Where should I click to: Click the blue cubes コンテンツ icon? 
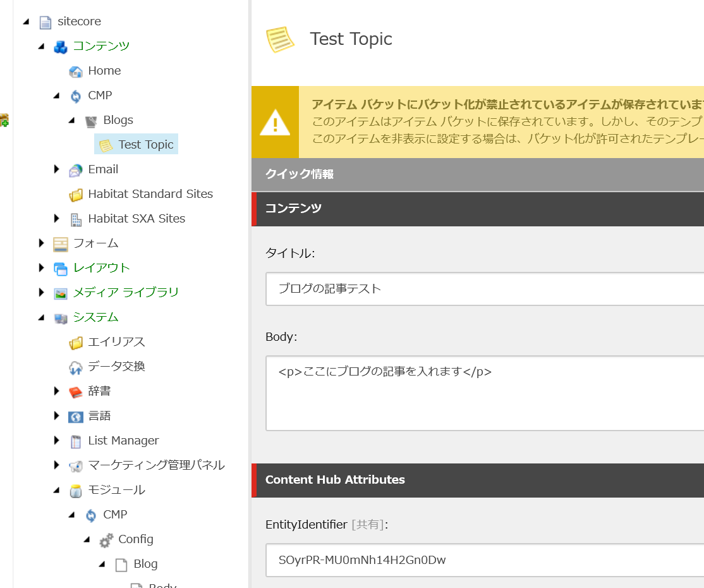click(60, 47)
